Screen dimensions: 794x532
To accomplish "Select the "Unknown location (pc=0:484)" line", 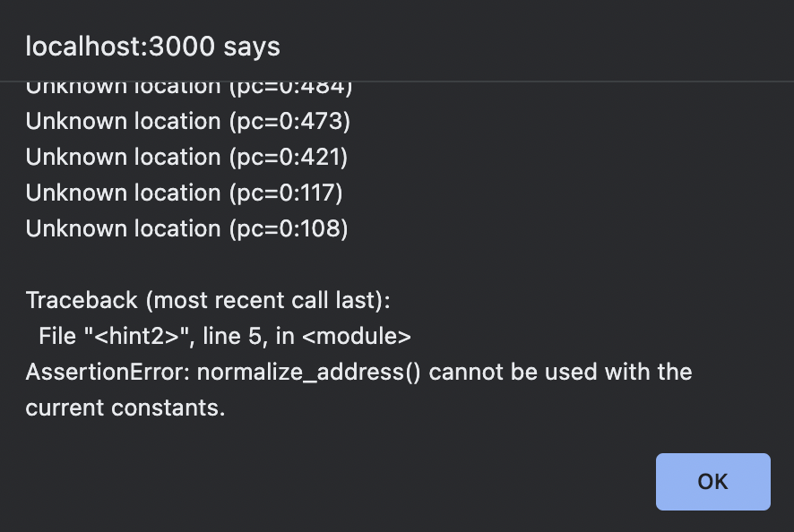I will coord(188,85).
